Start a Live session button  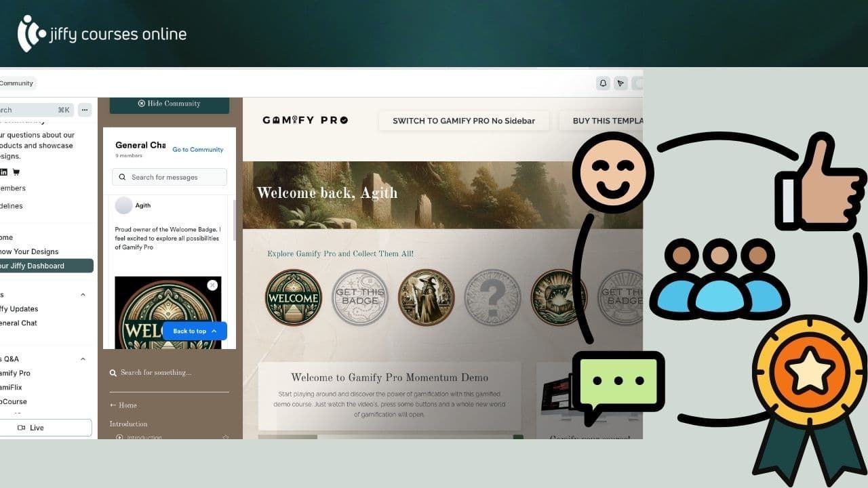click(46, 428)
